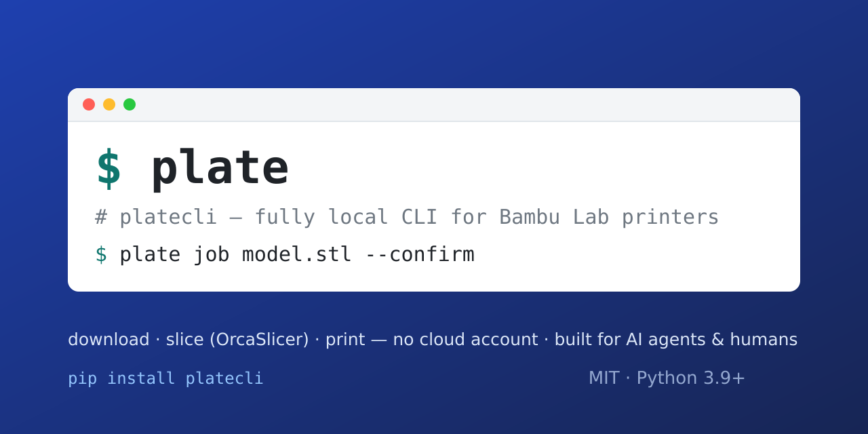Click 'slice (OrcaSlicer)' in tagline
868x434 pixels.
237,340
